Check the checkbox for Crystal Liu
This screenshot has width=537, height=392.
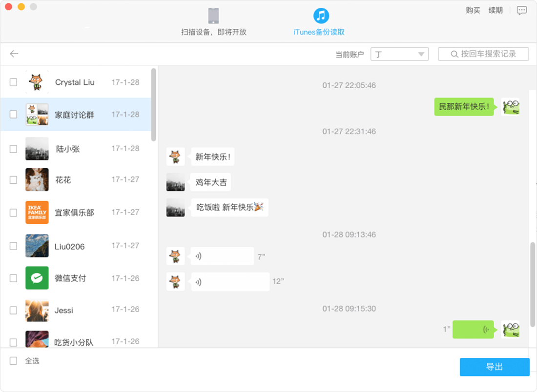pos(13,82)
